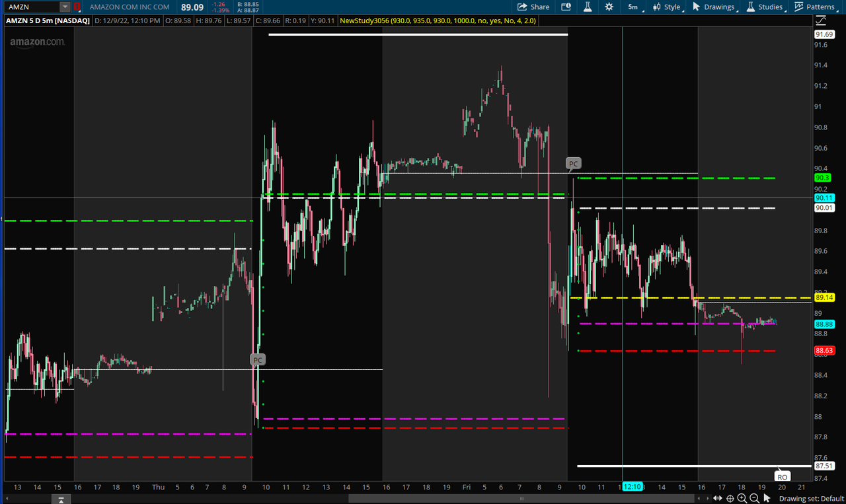Select the arrow pointer icon bottom right

pos(765,497)
